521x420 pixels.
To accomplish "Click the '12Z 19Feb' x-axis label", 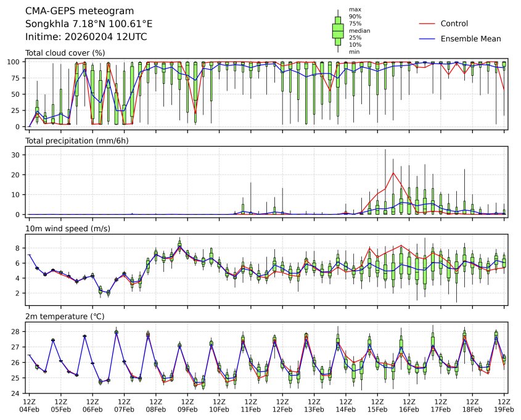I will pos(504,405).
